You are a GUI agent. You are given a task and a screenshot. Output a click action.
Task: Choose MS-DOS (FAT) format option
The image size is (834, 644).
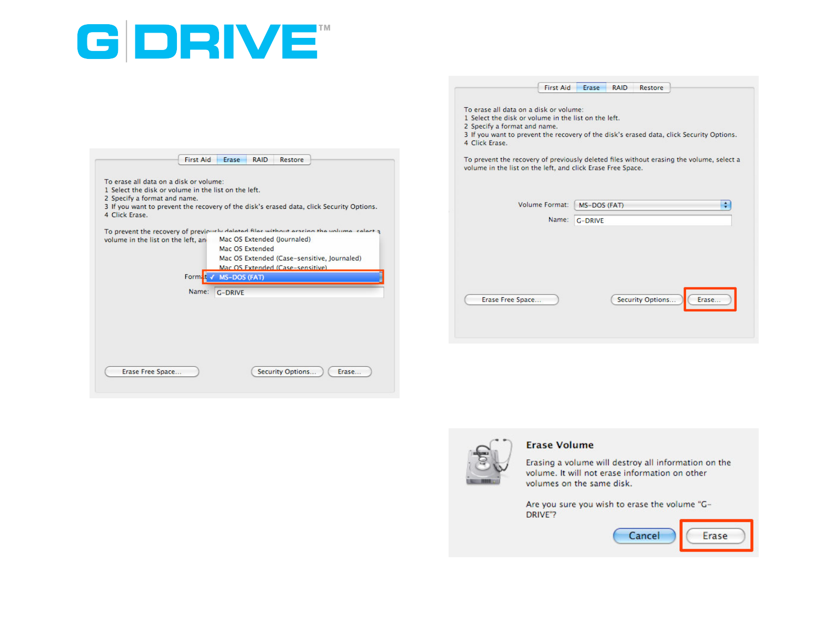point(294,277)
